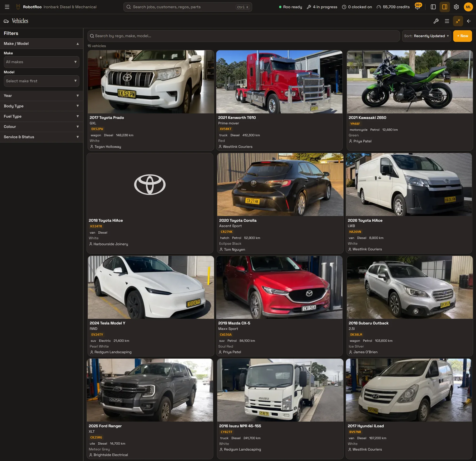Open the Select make first model dropdown
The height and width of the screenshot is (461, 476).
pyautogui.click(x=41, y=81)
